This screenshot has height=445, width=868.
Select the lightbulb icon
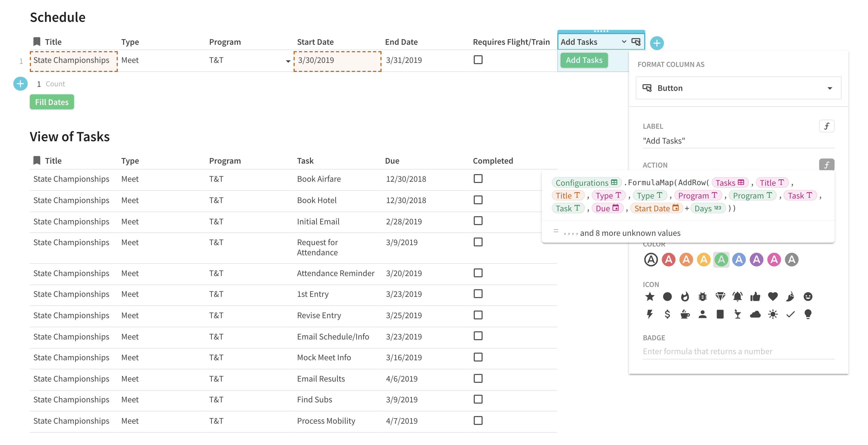pyautogui.click(x=808, y=314)
